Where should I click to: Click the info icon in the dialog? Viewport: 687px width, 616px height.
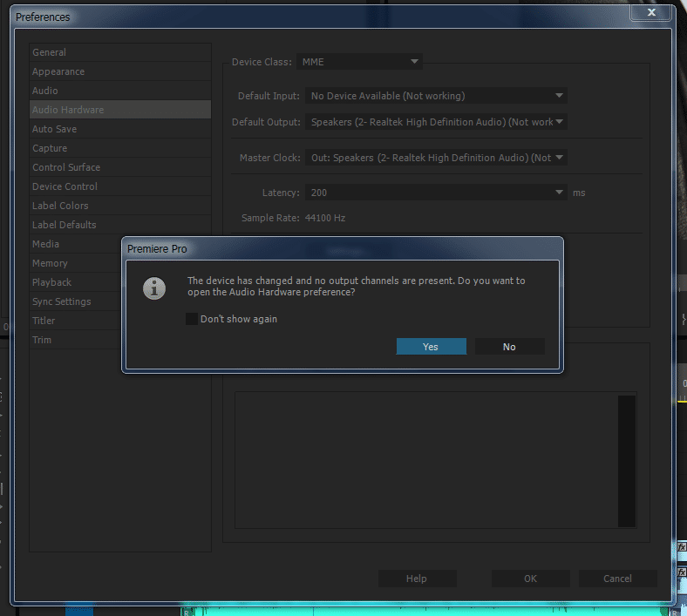pos(154,288)
